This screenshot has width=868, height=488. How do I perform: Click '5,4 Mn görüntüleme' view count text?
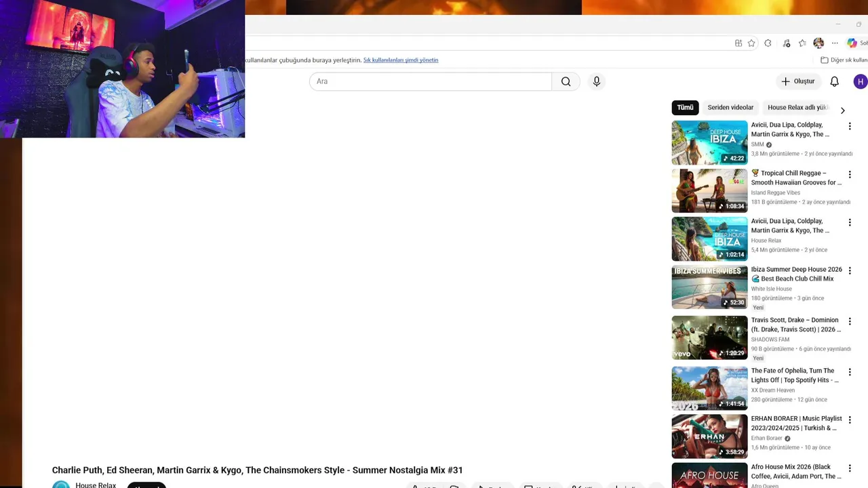click(x=775, y=250)
